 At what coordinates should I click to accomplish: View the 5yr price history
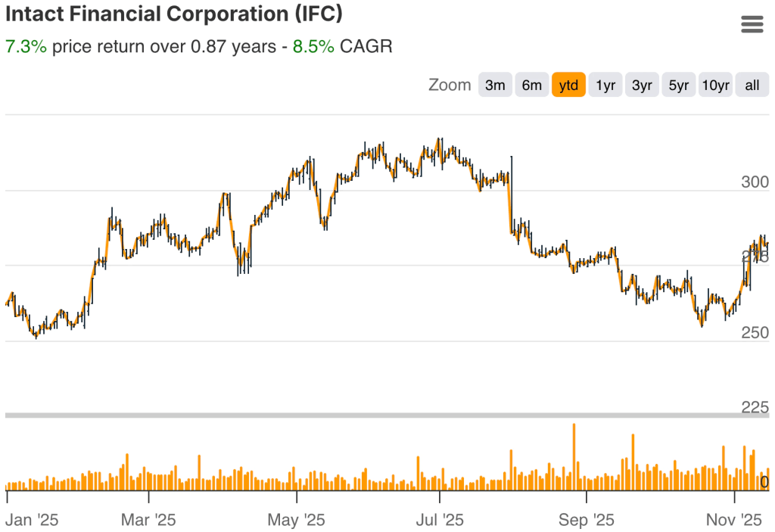coord(678,85)
